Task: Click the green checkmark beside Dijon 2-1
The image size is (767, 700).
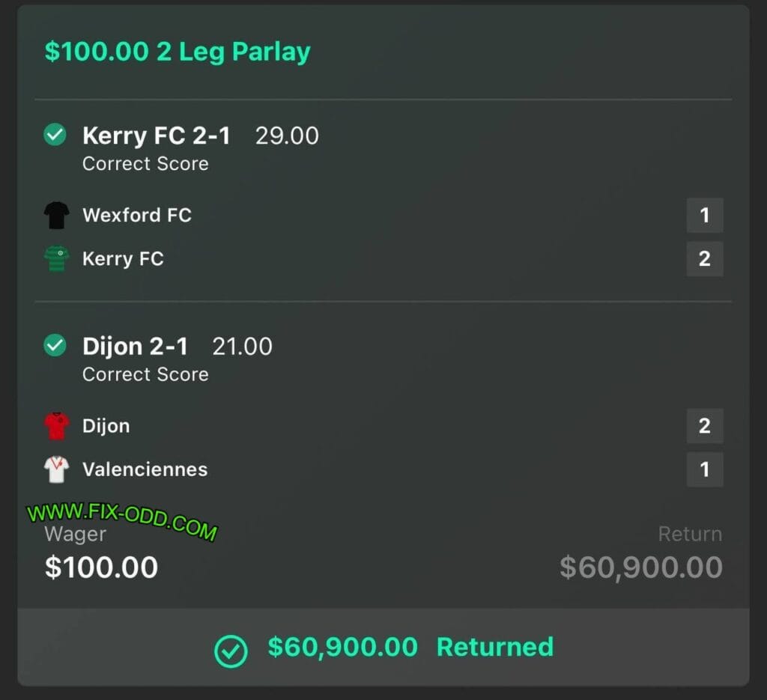Action: pyautogui.click(x=55, y=346)
